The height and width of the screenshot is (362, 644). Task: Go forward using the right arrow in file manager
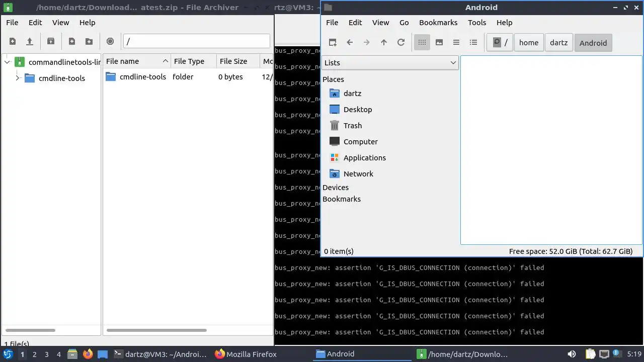(x=367, y=42)
